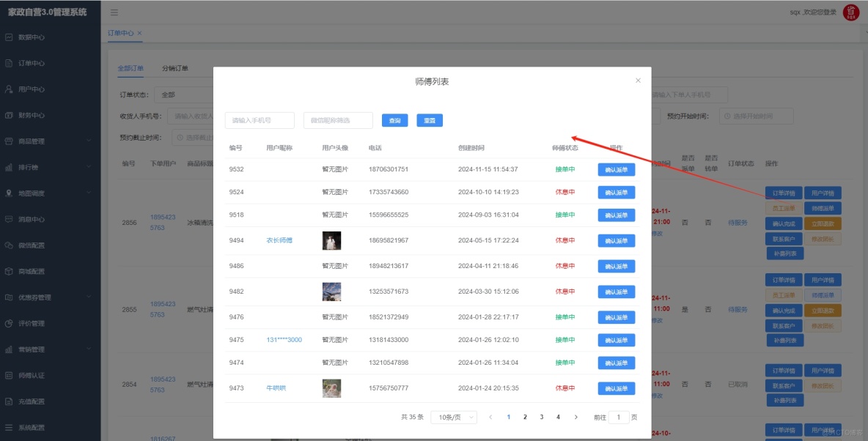
Task: Open 评价管理 (Review Management) from the sidebar
Action: click(33, 322)
